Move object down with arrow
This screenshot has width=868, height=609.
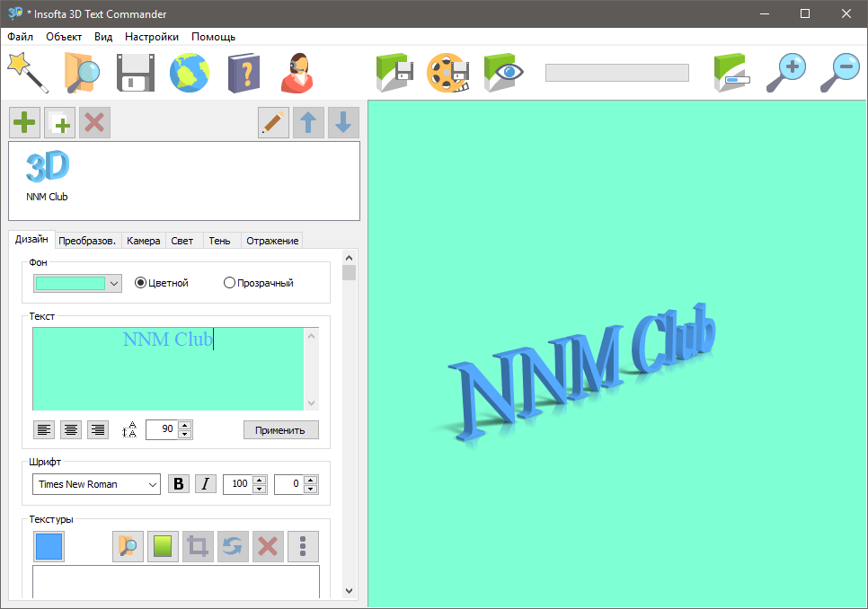[x=343, y=122]
